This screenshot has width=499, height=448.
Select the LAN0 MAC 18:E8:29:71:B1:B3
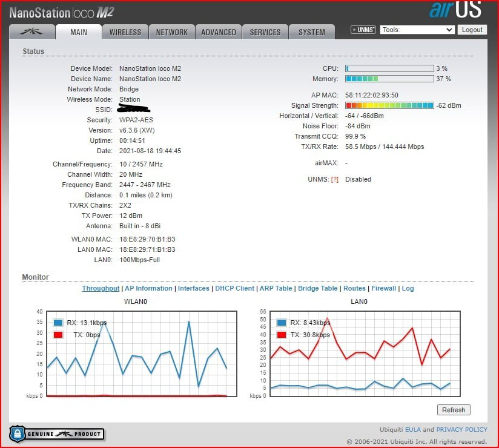click(x=147, y=249)
